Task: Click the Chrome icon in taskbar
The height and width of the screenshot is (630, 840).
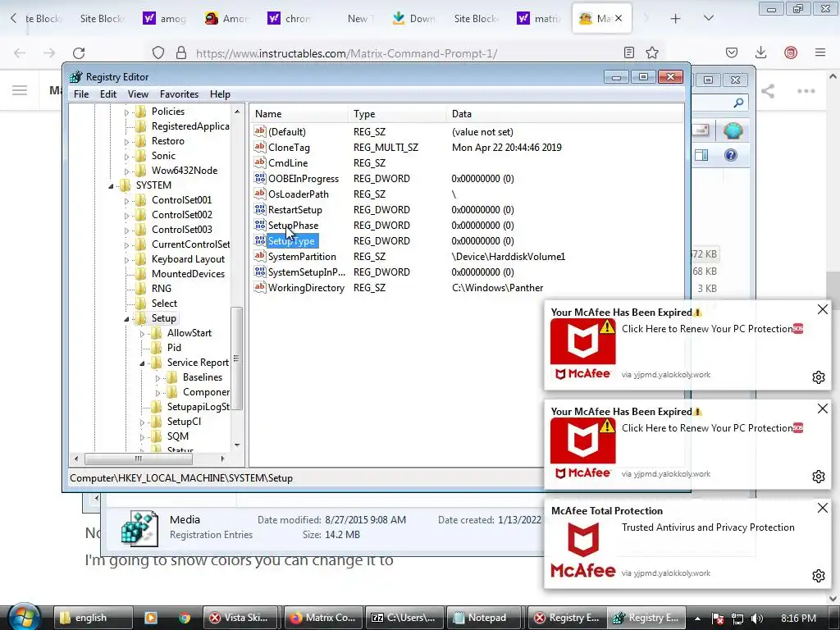Action: pos(185,618)
